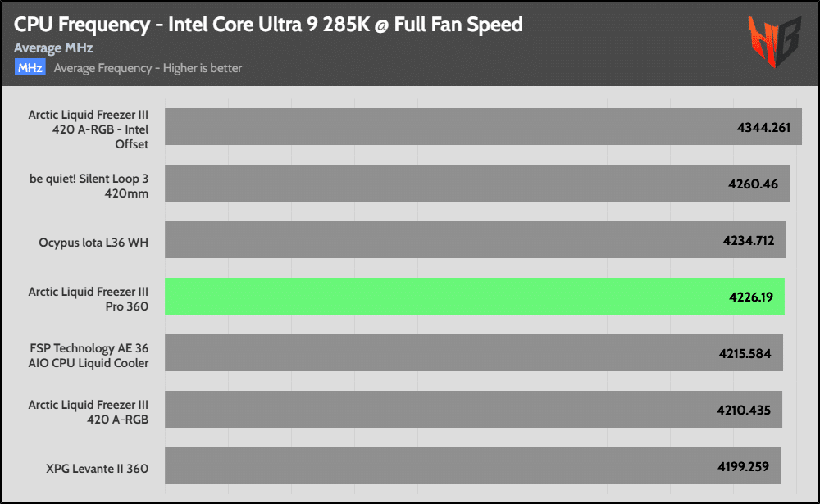Select the Arctic Liquid Freezer III 420 A-RGB Intel Offset label
The width and height of the screenshot is (820, 504).
[x=89, y=129]
